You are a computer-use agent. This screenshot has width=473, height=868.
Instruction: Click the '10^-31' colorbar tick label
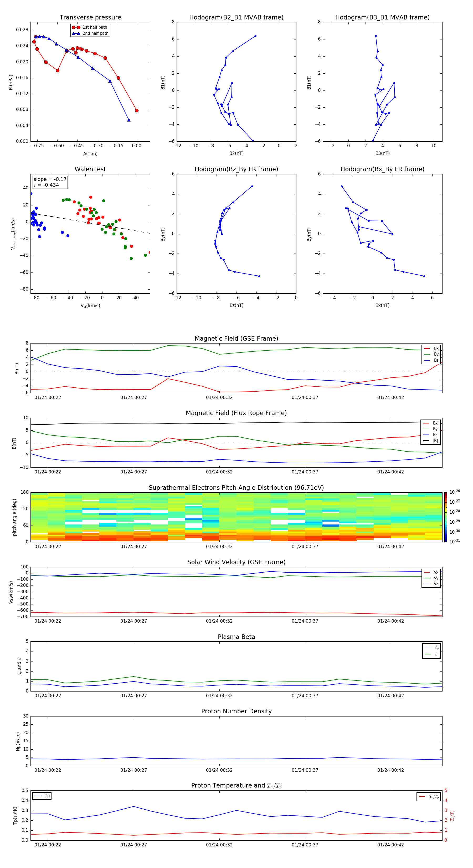tap(455, 542)
